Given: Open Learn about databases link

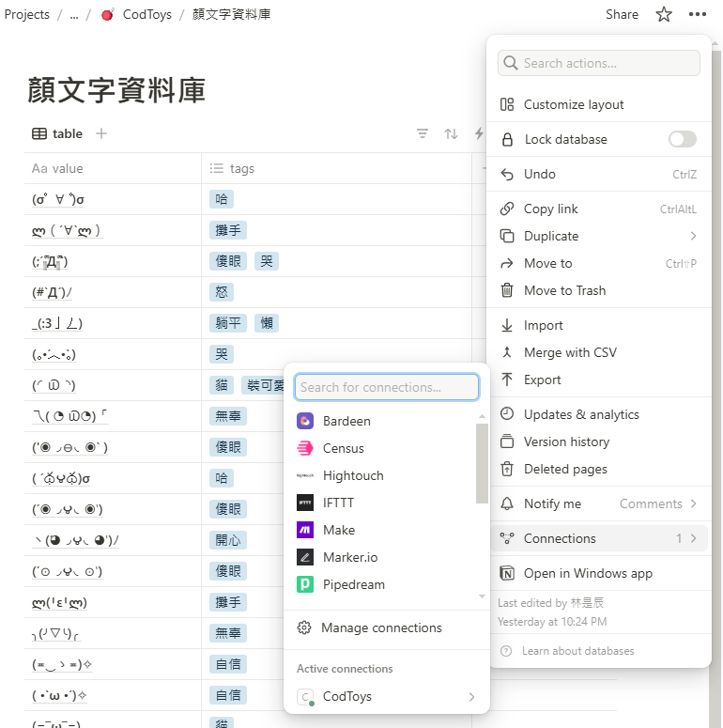Looking at the screenshot, I should coord(577,651).
